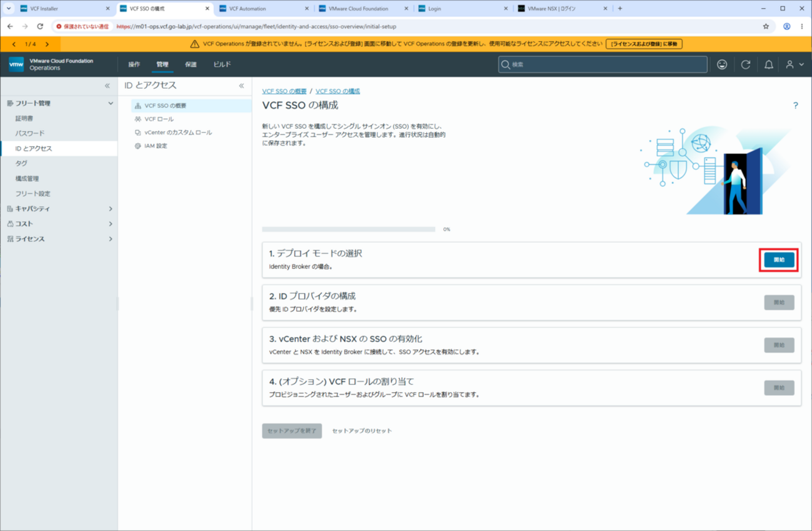Screen dimensions: 812x531
Task: Open a new browser tab
Action: pyautogui.click(x=620, y=9)
